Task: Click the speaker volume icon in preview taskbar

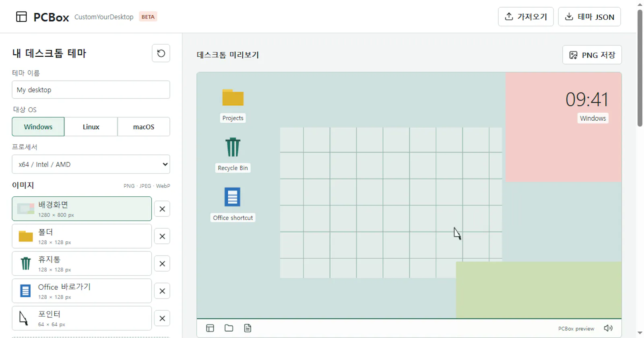Action: [x=608, y=328]
